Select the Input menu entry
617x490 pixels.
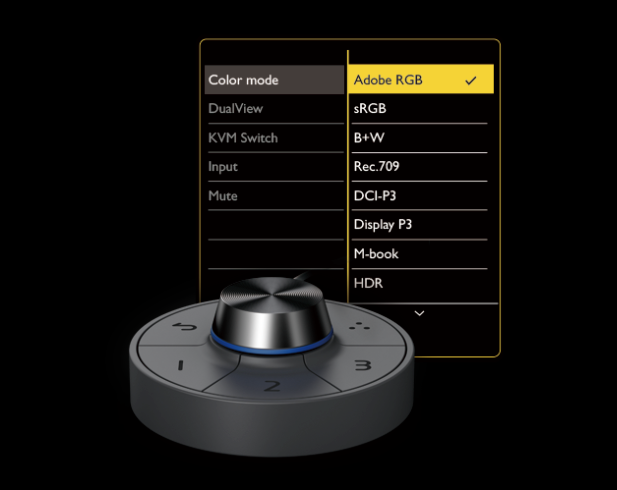tap(275, 167)
